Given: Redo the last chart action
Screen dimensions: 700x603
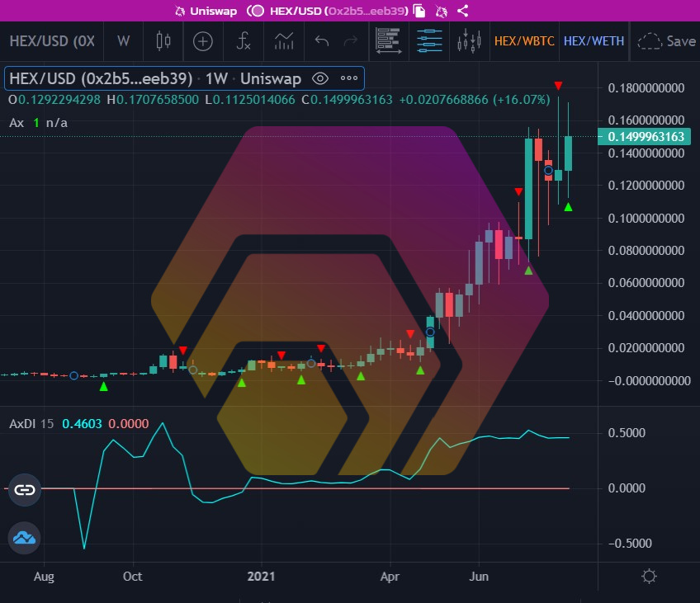Looking at the screenshot, I should pyautogui.click(x=351, y=41).
